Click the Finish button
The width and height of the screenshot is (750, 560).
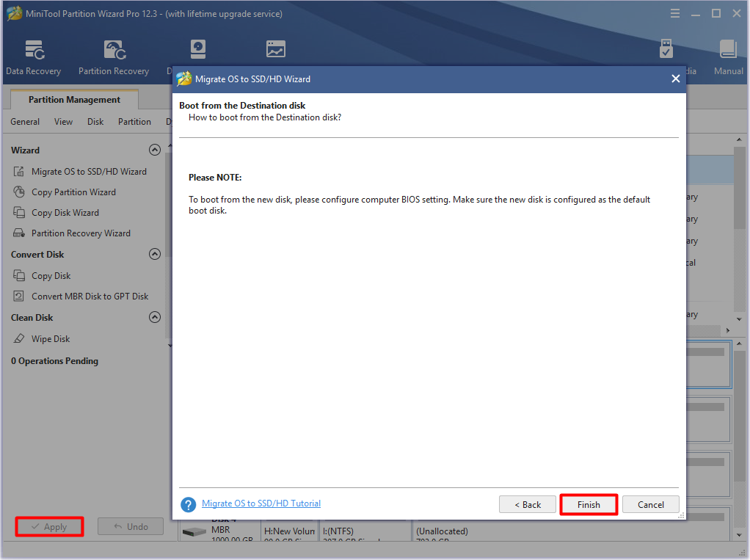point(589,504)
